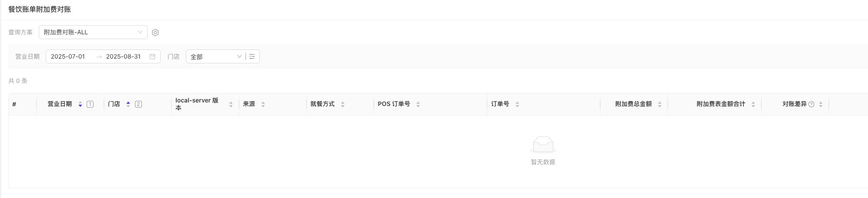Click the settings icon beside query scheme dropdown
The width and height of the screenshot is (868, 198).
[155, 33]
